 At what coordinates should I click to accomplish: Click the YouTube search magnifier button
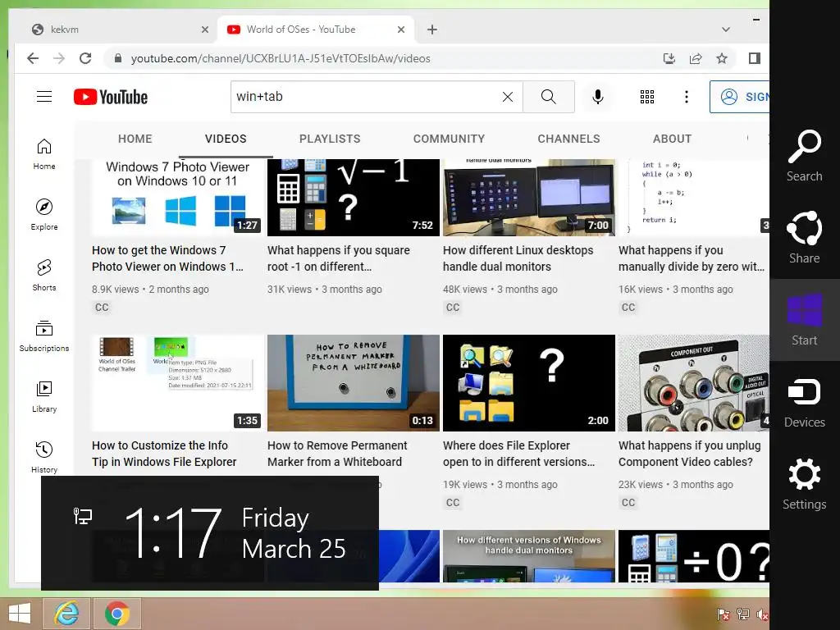click(549, 97)
